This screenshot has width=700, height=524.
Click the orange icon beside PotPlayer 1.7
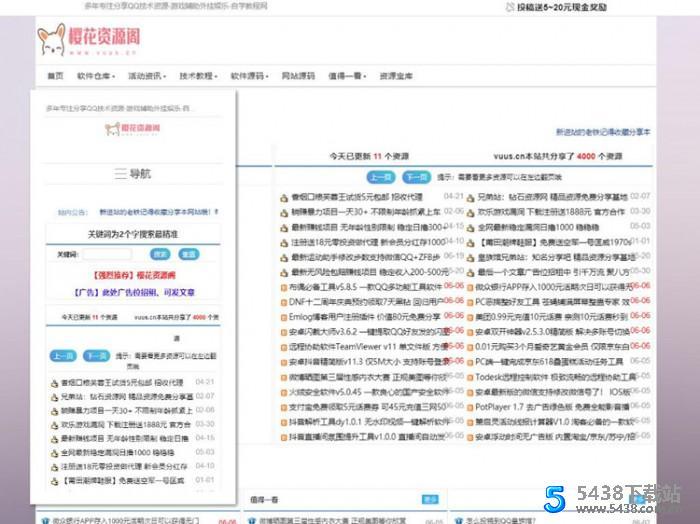click(x=470, y=408)
